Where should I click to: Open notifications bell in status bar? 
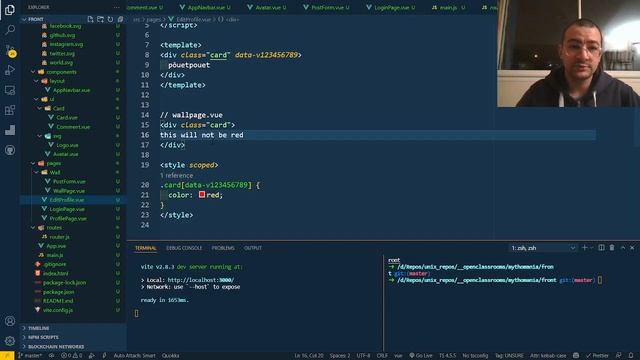(631, 356)
